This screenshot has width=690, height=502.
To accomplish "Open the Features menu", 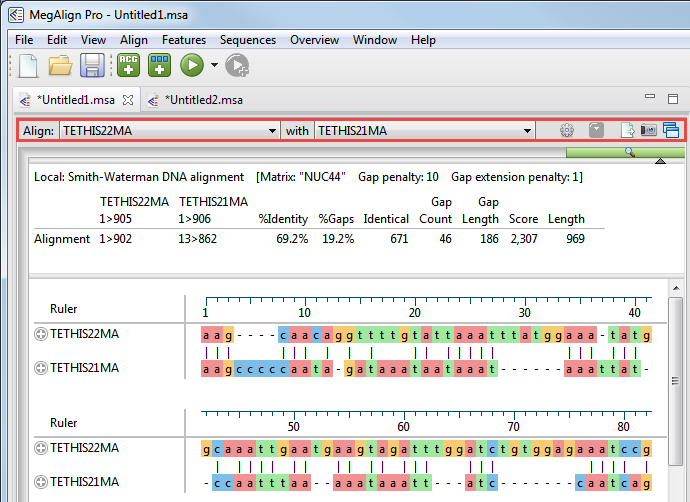I will (x=184, y=40).
